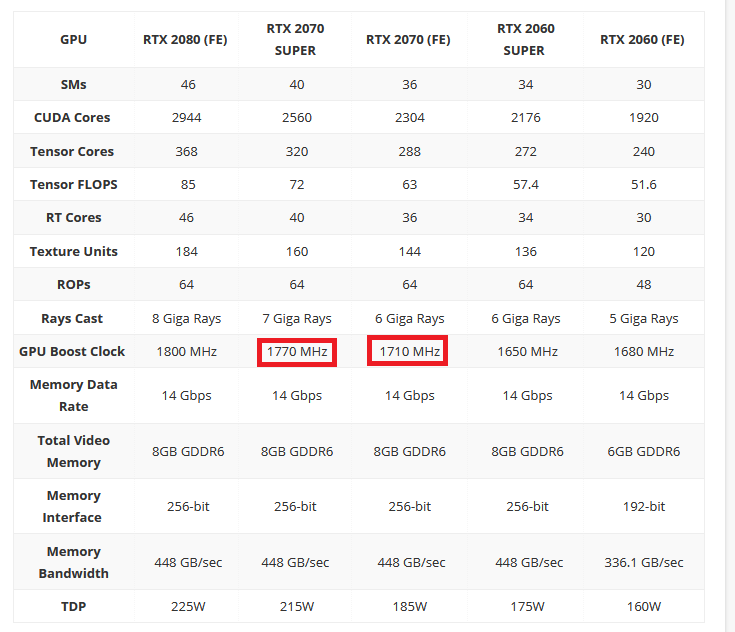Click the 144 Texture Units value
The width and height of the screenshot is (735, 632).
[x=410, y=251]
